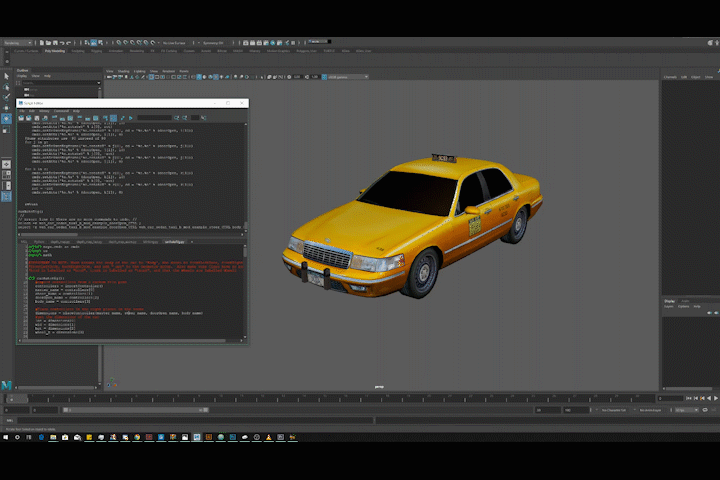Screen dimensions: 720x480
Task: Open the fps frame rate dropdown
Action: [686, 410]
